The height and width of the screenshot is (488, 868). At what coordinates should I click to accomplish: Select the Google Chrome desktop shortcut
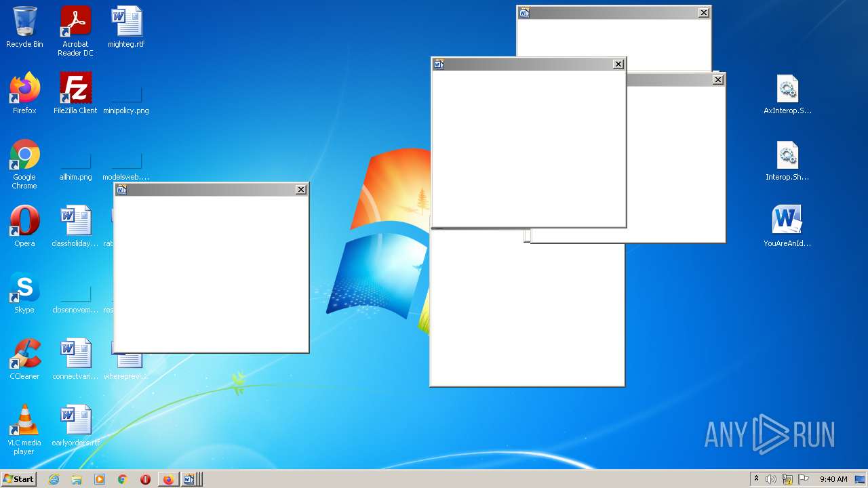(x=24, y=164)
